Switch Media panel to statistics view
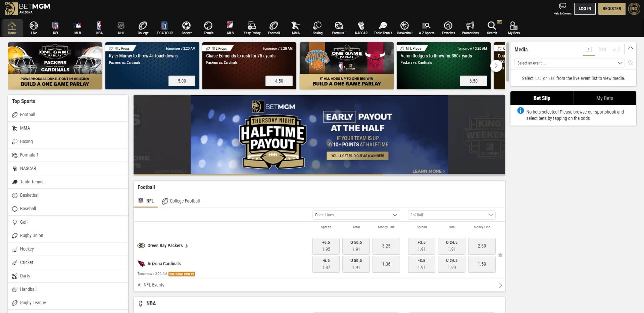Image resolution: width=644 pixels, height=313 pixels. coord(616,49)
